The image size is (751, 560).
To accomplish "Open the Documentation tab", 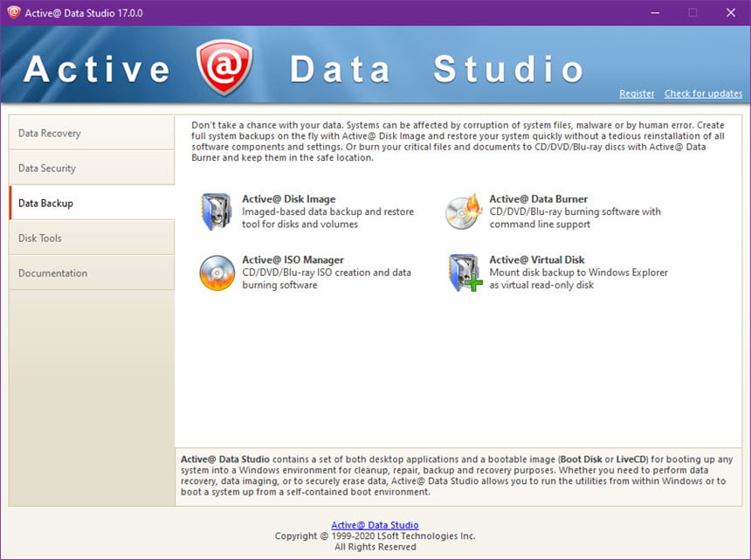I will (x=92, y=273).
